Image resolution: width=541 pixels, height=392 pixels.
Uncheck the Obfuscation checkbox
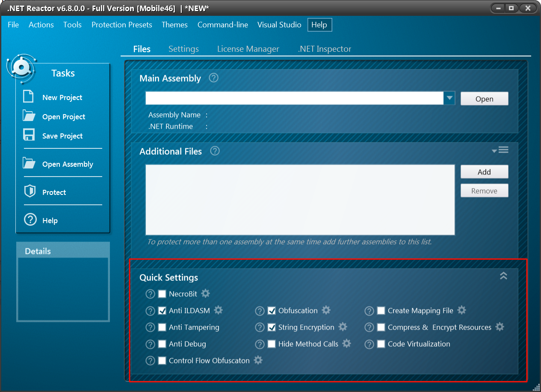[x=272, y=311]
